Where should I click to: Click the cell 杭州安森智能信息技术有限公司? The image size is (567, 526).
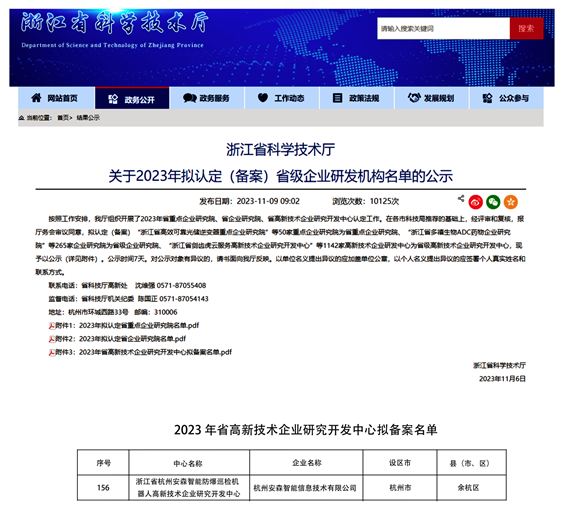click(x=306, y=488)
